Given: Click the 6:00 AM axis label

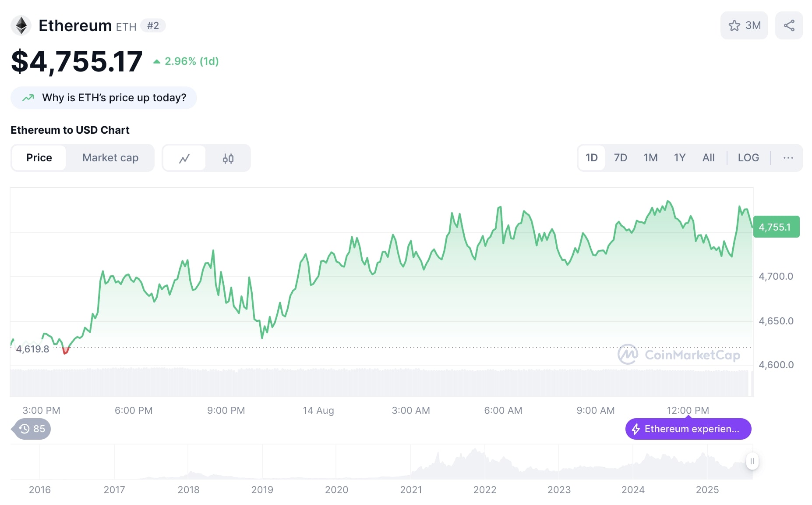Looking at the screenshot, I should [503, 411].
